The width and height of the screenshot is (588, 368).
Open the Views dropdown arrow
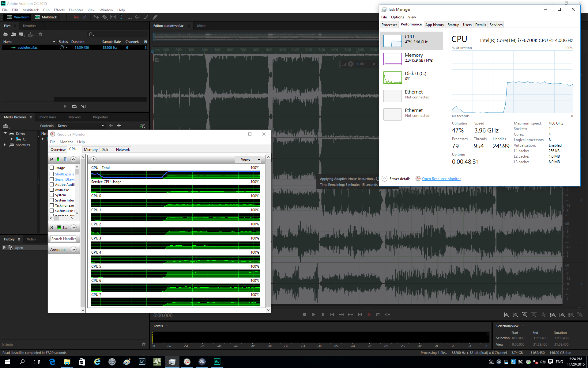[259, 159]
